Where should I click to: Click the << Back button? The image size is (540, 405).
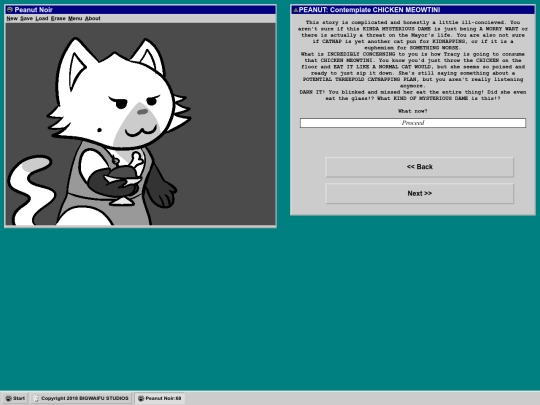coord(419,167)
